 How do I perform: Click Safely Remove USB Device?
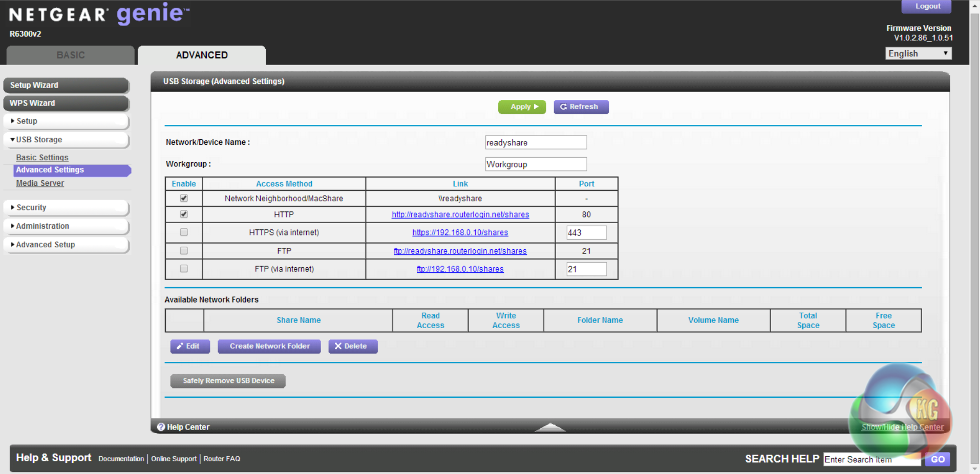(x=228, y=381)
